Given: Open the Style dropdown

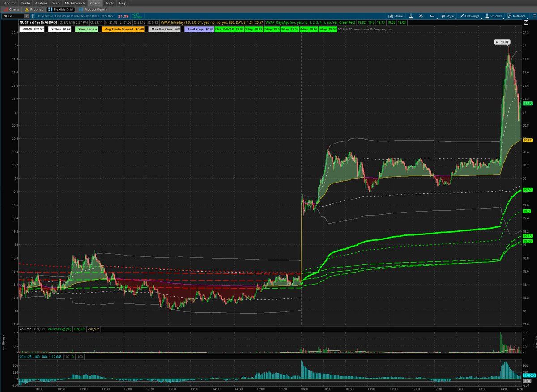Looking at the screenshot, I should [447, 16].
